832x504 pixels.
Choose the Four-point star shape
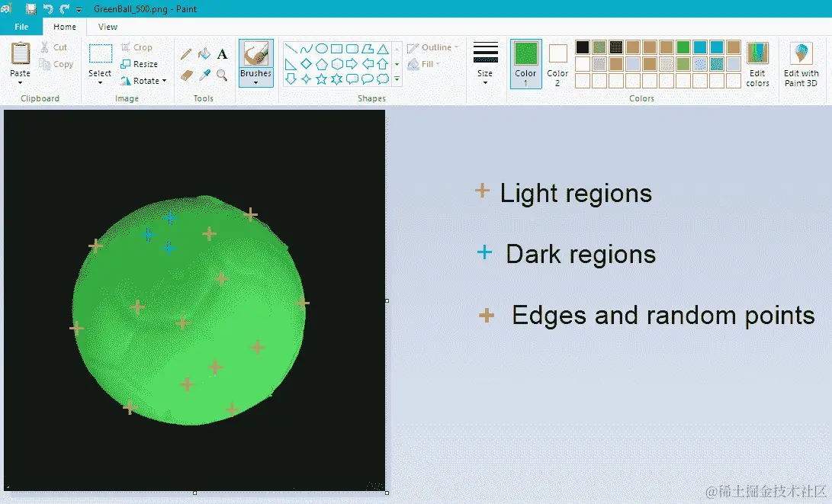[306, 79]
